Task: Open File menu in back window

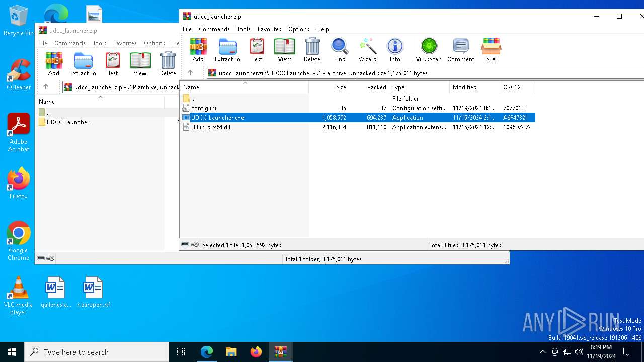Action: (x=43, y=43)
